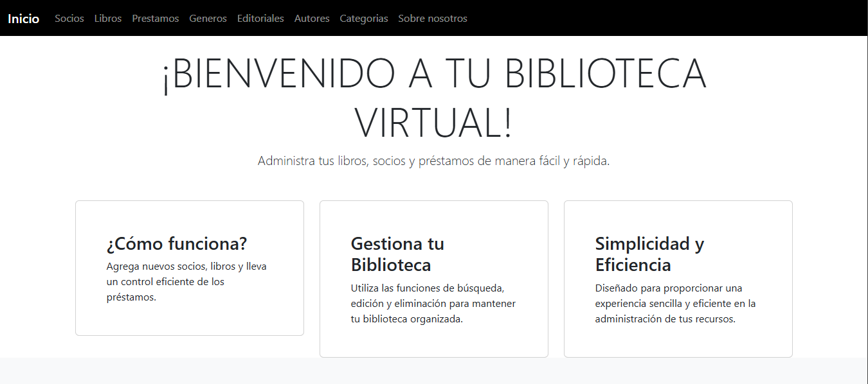Open the Editoriales section
The image size is (868, 384).
[260, 18]
